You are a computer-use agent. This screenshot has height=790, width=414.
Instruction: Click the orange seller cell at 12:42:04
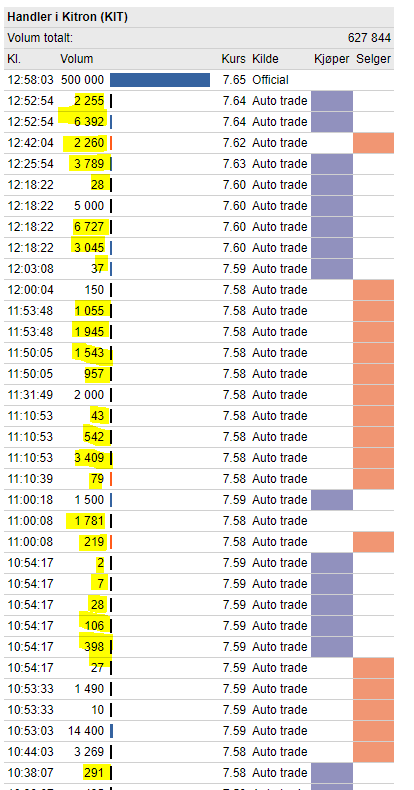click(x=373, y=143)
